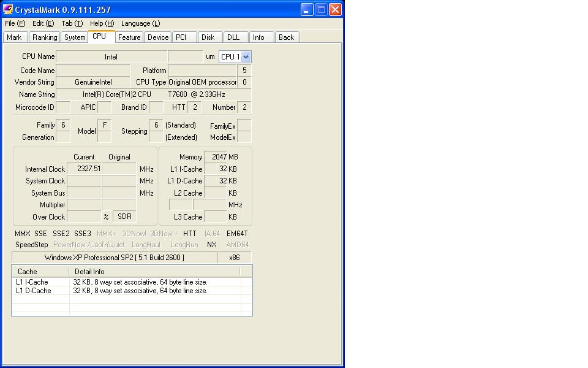The width and height of the screenshot is (588, 368).
Task: Click the NX feature label
Action: coord(212,245)
